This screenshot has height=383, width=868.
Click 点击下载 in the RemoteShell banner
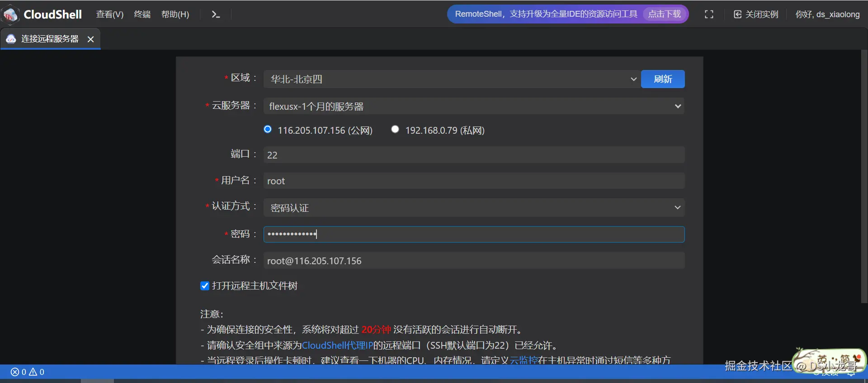coord(664,14)
